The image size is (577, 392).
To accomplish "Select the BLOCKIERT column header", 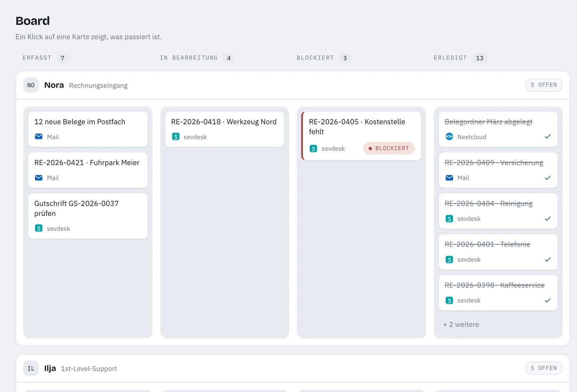I will (315, 58).
